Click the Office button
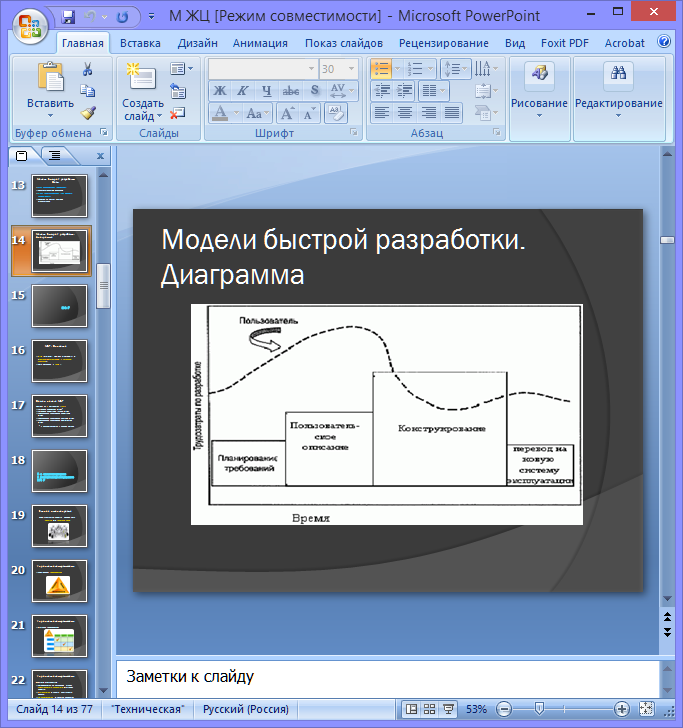The height and width of the screenshot is (728, 683). (x=30, y=24)
